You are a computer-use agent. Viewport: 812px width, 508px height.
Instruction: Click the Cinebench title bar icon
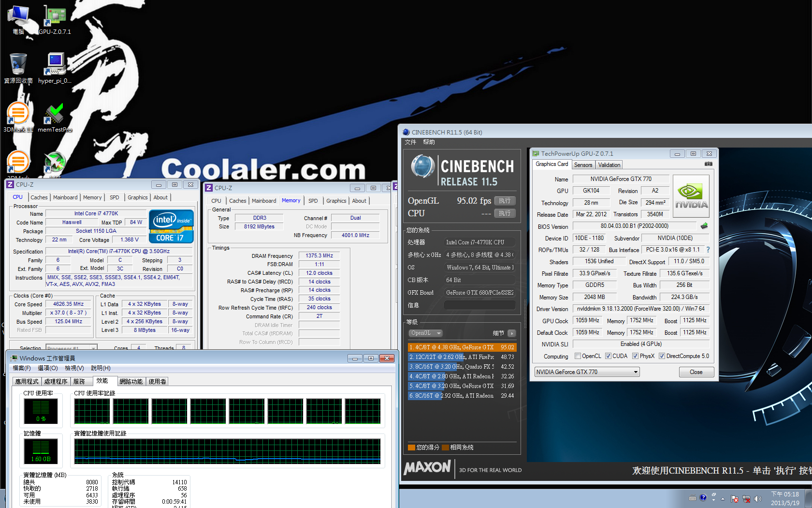tap(406, 132)
